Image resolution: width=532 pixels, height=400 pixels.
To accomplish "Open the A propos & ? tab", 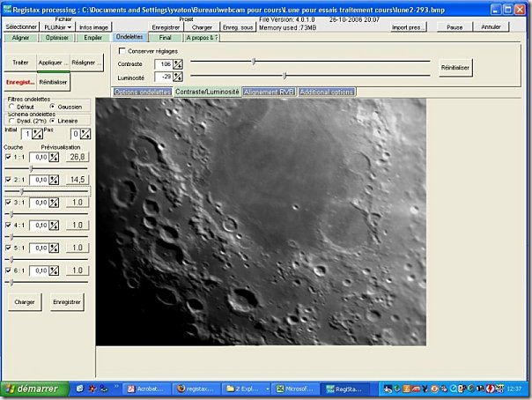I will pos(202,38).
